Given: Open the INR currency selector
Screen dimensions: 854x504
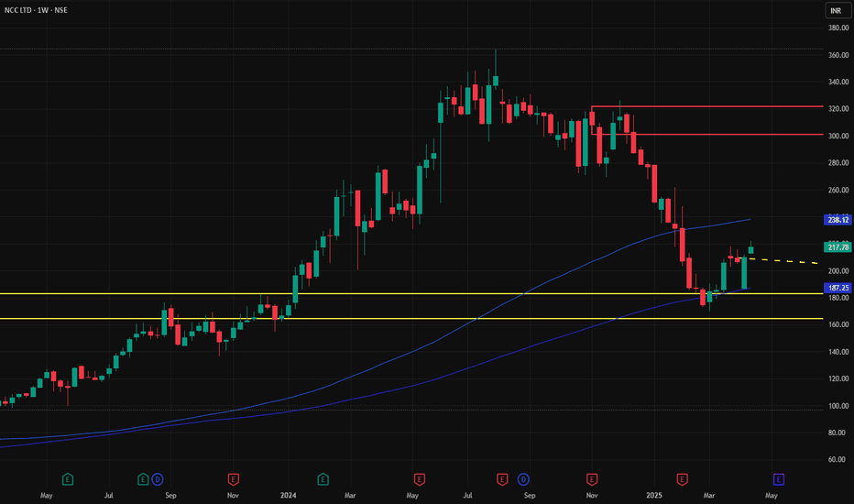Looking at the screenshot, I should [838, 10].
